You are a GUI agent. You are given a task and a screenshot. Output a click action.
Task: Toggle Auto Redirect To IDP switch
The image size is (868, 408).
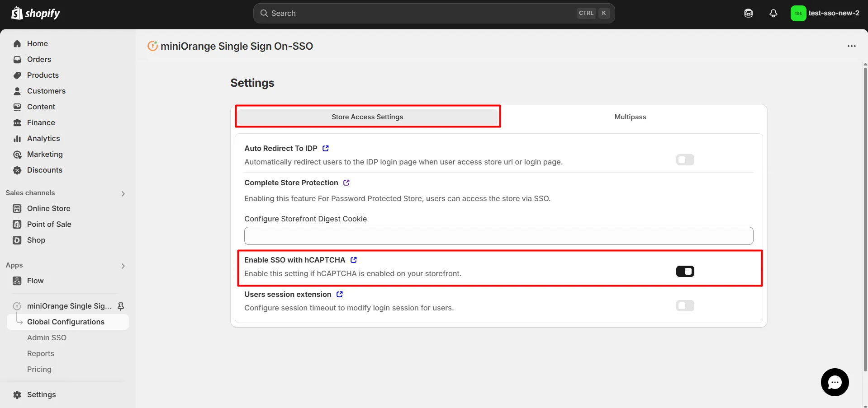(x=685, y=159)
